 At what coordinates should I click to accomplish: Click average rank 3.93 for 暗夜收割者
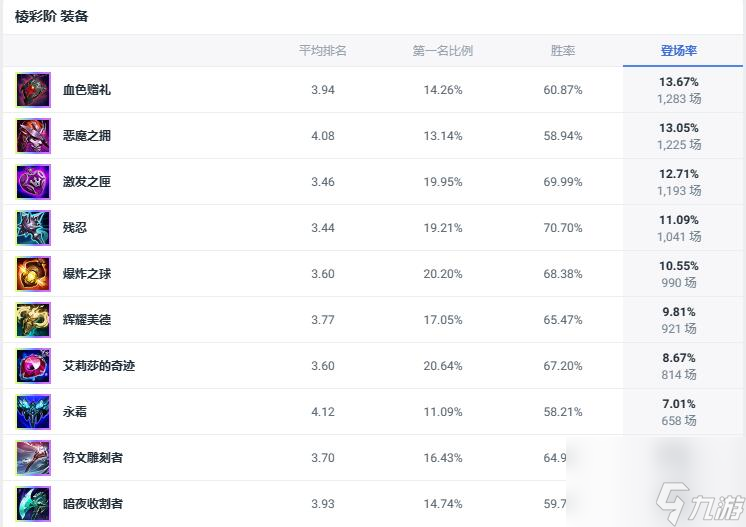(x=323, y=504)
